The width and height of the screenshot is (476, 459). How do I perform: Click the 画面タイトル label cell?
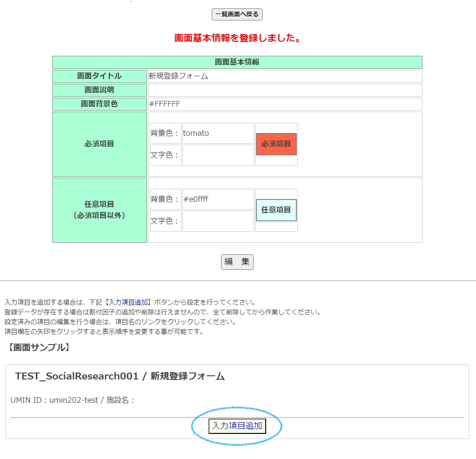[x=100, y=76]
